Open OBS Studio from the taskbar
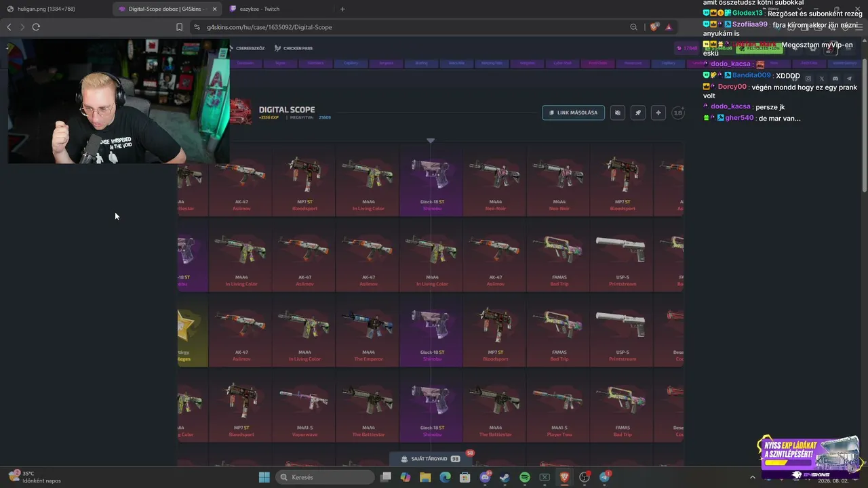Image resolution: width=868 pixels, height=488 pixels. click(x=585, y=477)
